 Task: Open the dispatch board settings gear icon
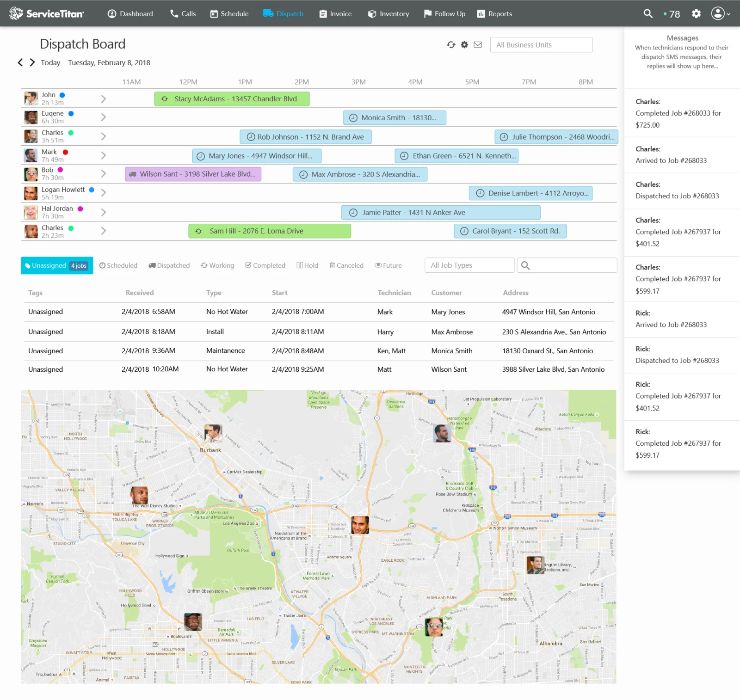pos(464,44)
